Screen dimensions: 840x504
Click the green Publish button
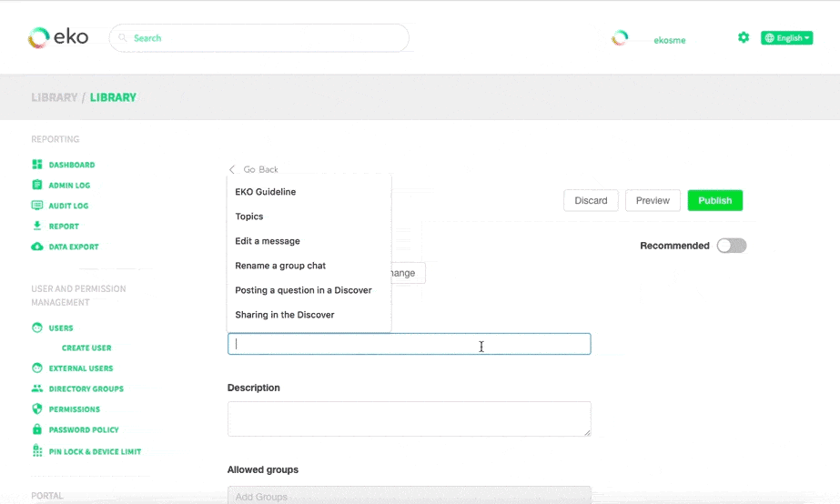pyautogui.click(x=714, y=200)
